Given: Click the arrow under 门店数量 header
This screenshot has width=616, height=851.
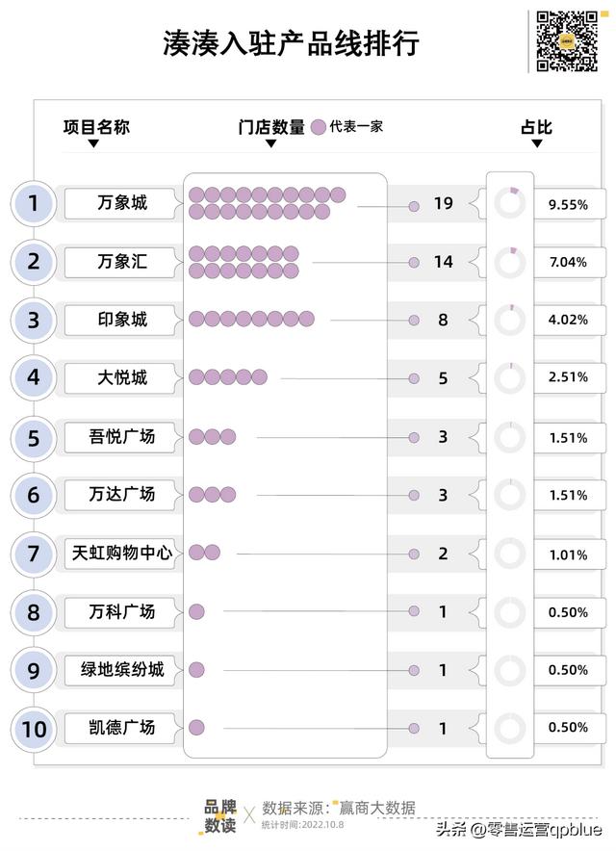Looking at the screenshot, I should click(270, 143).
